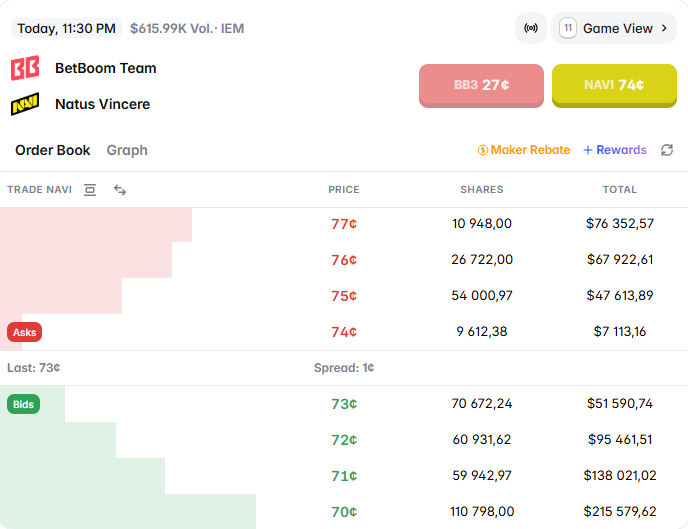Click the Asks badge
The width and height of the screenshot is (688, 529).
(25, 332)
